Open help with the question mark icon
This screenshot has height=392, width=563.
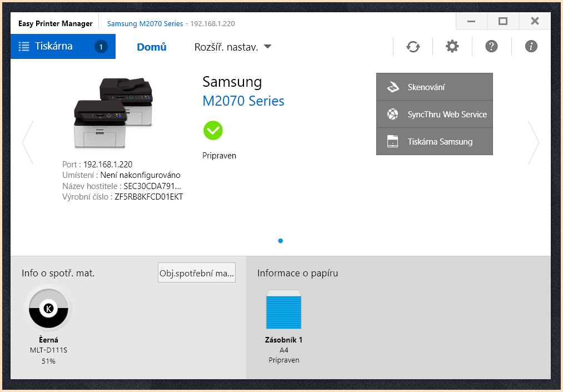[x=491, y=46]
